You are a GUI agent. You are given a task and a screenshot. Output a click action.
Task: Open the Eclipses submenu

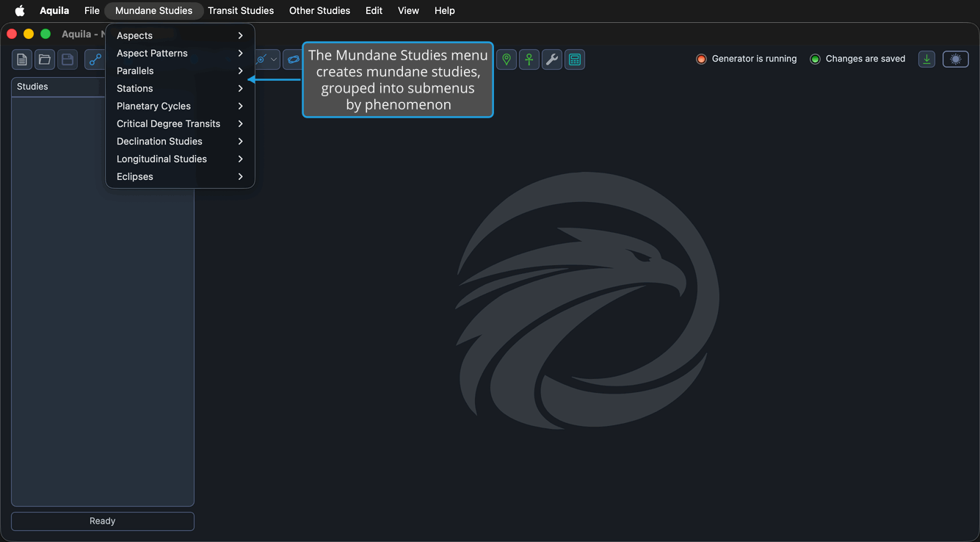coord(181,176)
